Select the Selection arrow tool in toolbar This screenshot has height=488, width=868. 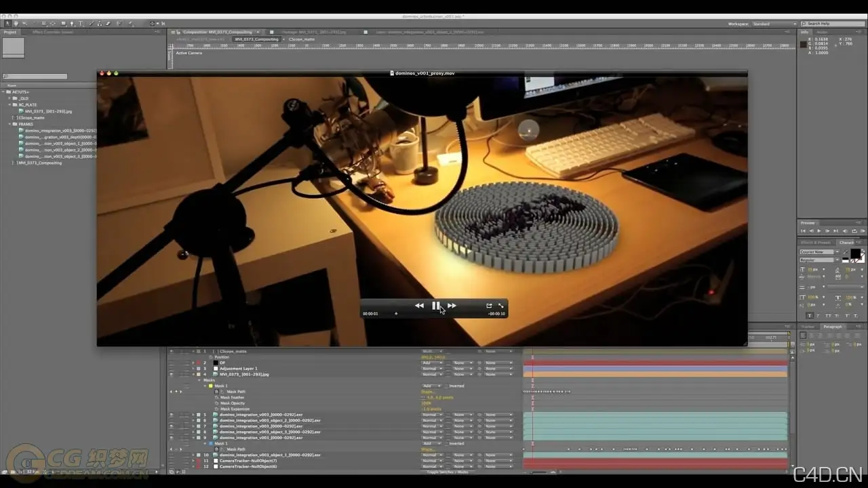pos(7,24)
